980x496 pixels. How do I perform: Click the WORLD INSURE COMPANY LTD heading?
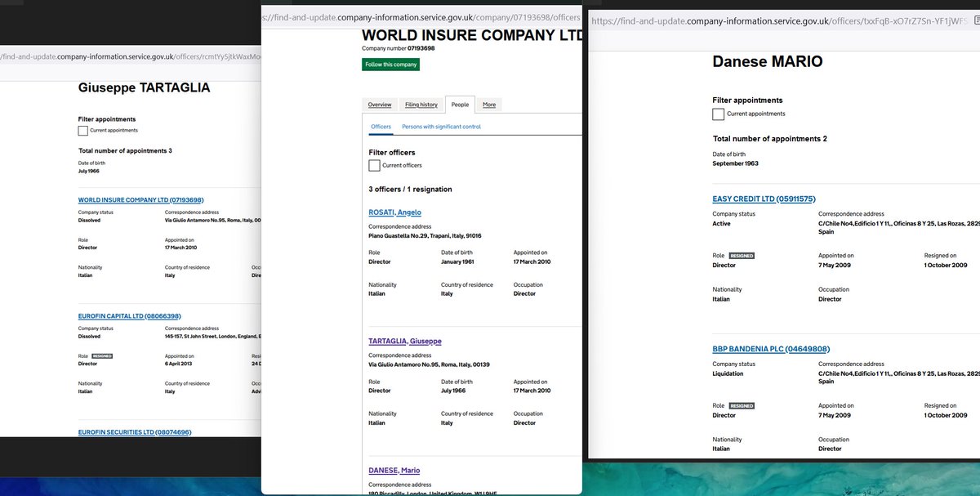click(472, 35)
